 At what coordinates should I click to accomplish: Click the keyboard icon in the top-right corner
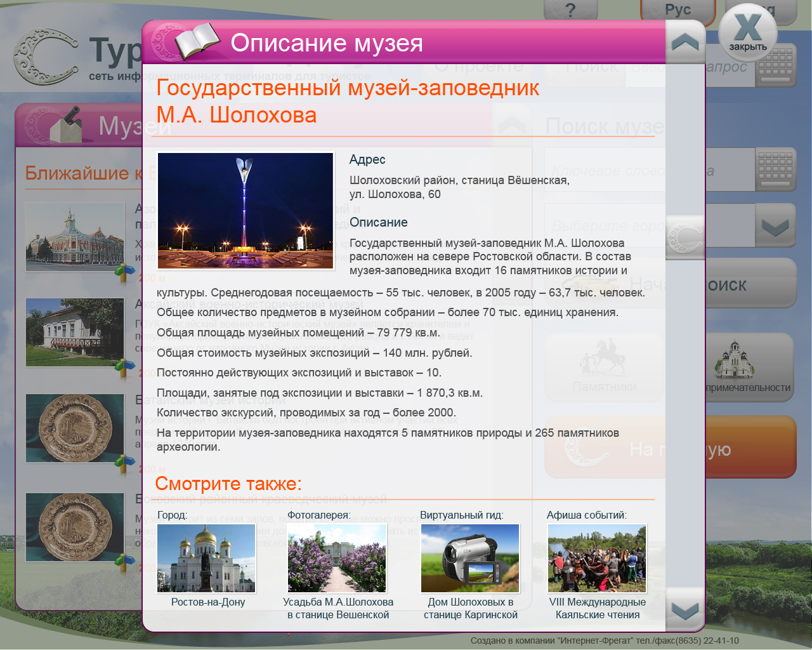[x=775, y=65]
